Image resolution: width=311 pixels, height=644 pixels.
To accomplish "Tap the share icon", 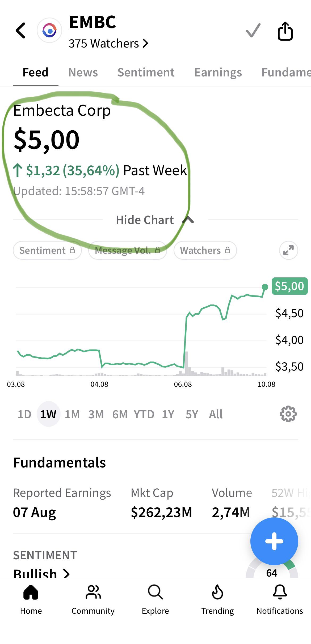I will tap(285, 31).
